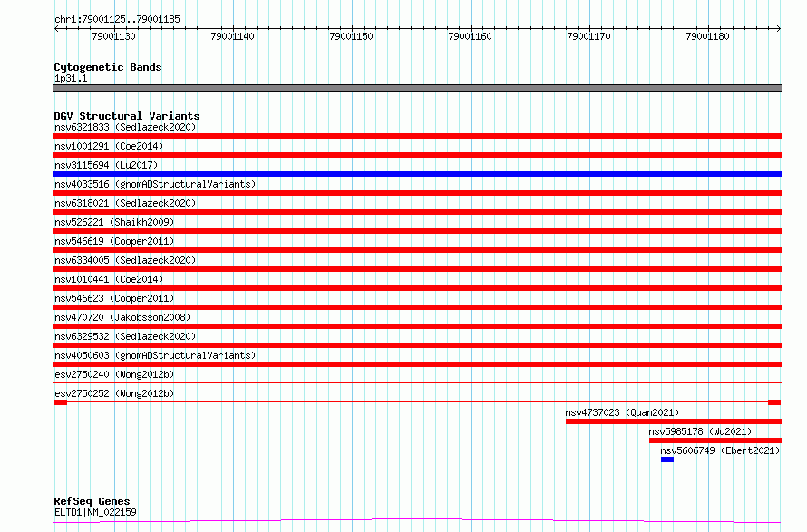Click the blue bar for nsv3115694

417,174
